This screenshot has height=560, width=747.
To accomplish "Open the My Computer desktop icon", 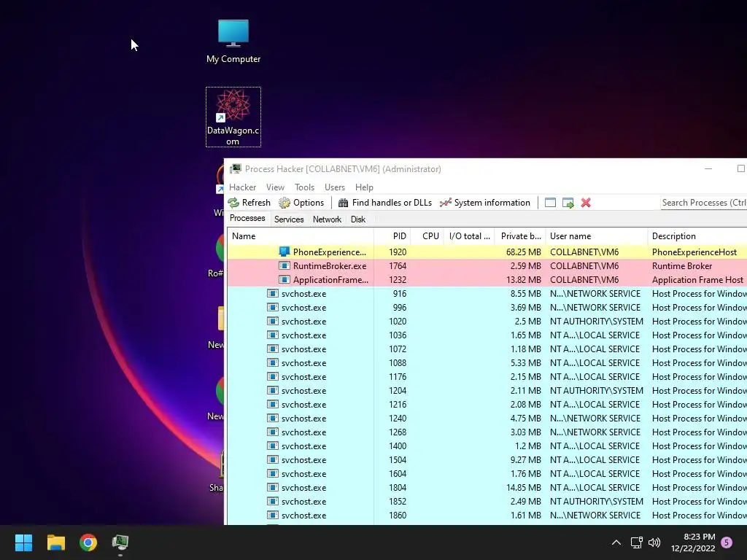I will 233,42.
